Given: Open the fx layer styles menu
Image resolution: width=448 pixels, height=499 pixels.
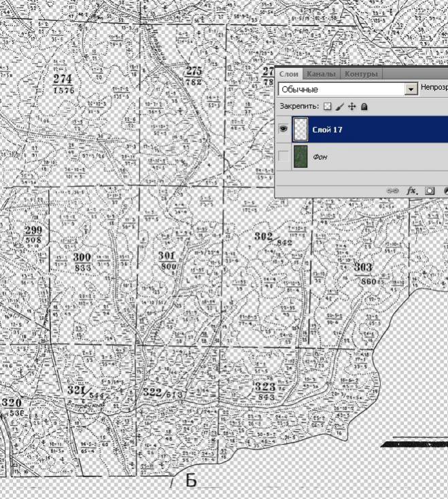Looking at the screenshot, I should pyautogui.click(x=411, y=192).
